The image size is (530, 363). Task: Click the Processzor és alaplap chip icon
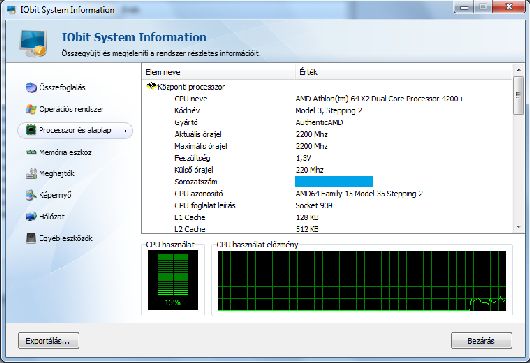pyautogui.click(x=31, y=130)
